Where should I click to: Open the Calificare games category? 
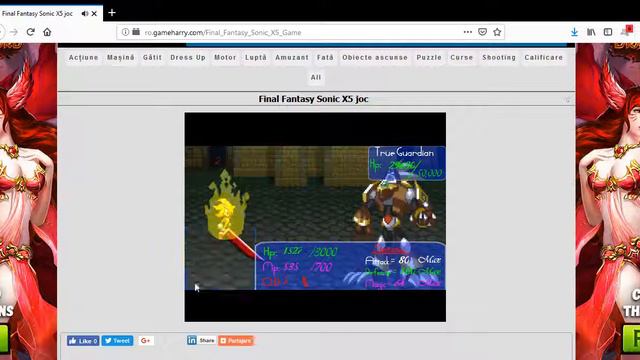point(544,58)
